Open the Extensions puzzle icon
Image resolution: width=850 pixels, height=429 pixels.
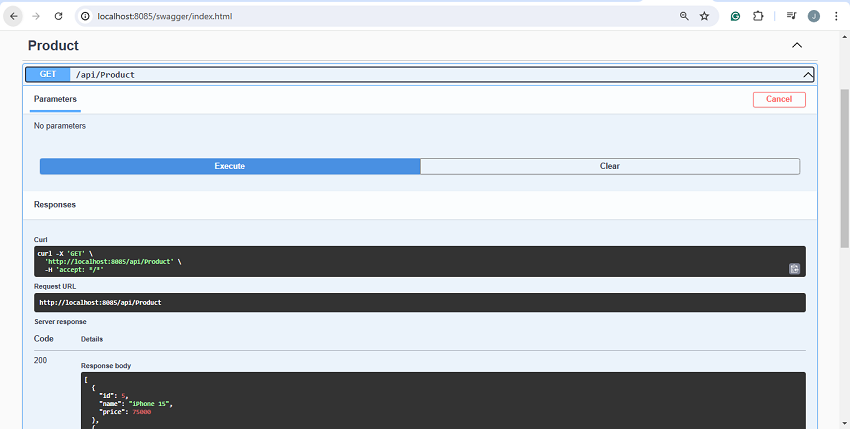coord(758,16)
